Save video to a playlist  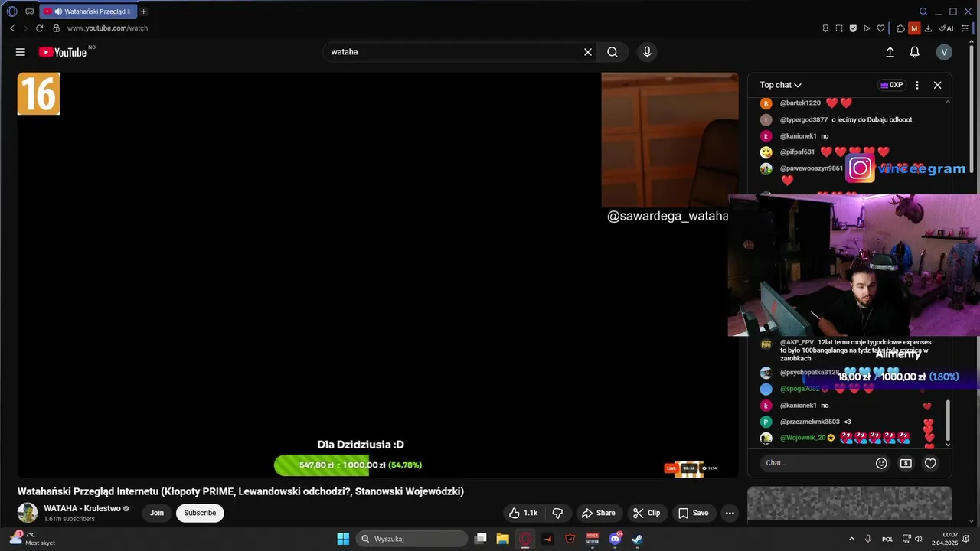pyautogui.click(x=693, y=513)
